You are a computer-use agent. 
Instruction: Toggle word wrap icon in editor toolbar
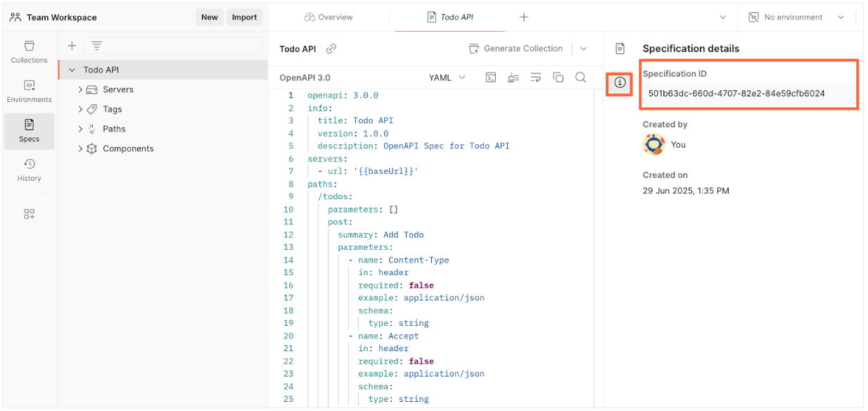[x=536, y=77]
